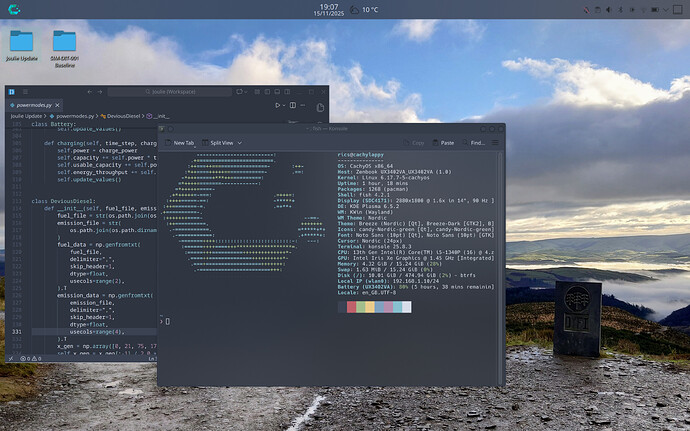Image resolution: width=690 pixels, height=431 pixels.
Task: Open the Wi-Fi network tray icon
Action: [x=643, y=10]
